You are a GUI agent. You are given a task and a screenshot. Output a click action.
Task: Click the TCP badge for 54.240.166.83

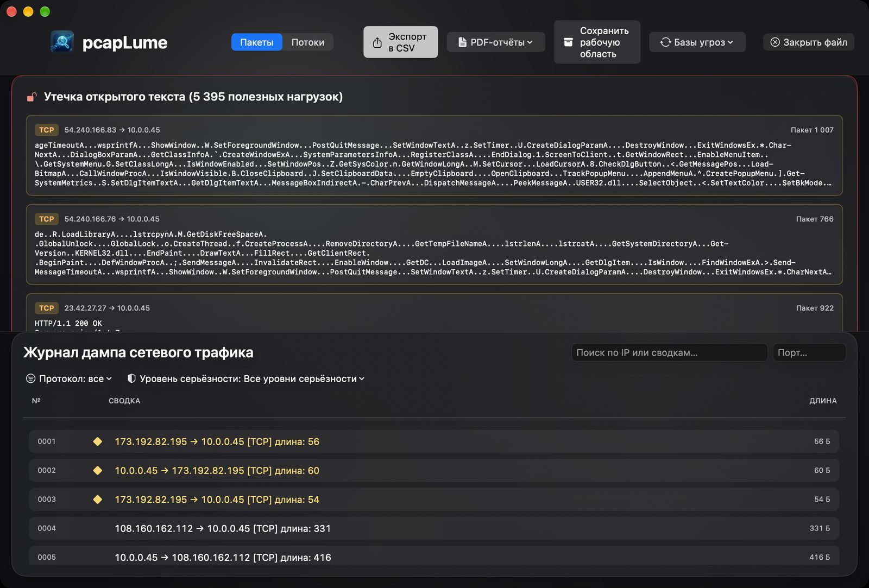[x=47, y=130]
